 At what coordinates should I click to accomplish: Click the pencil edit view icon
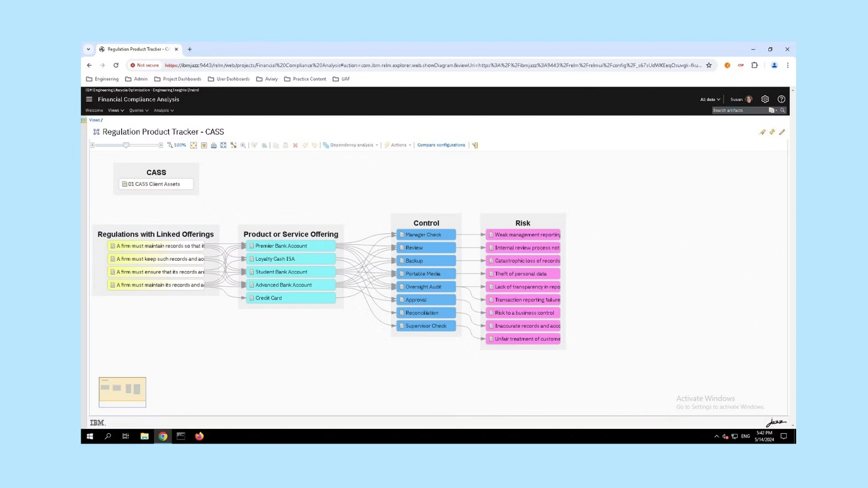pos(782,132)
